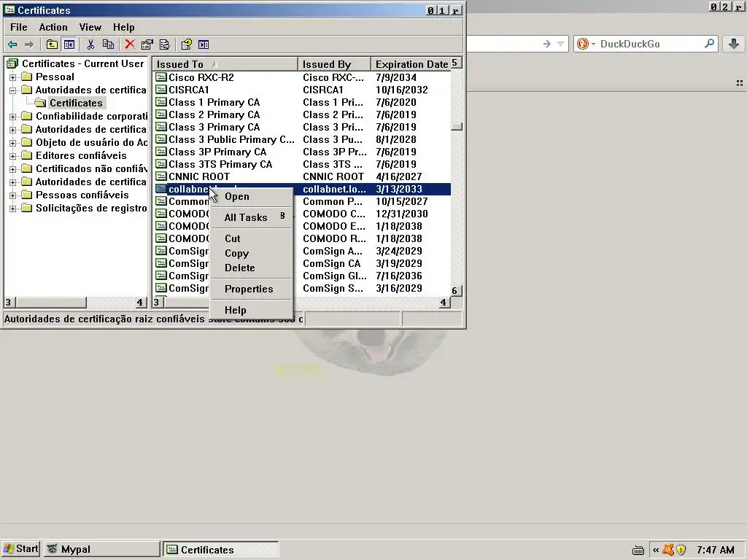The height and width of the screenshot is (560, 747).
Task: Click the Show/Hide Action Pane icon
Action: tap(204, 44)
